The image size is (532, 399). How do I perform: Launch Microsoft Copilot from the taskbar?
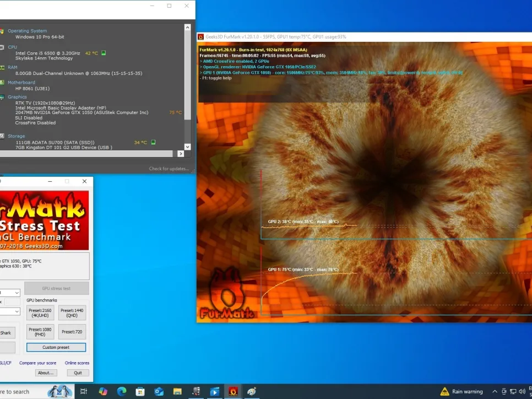coord(103,391)
